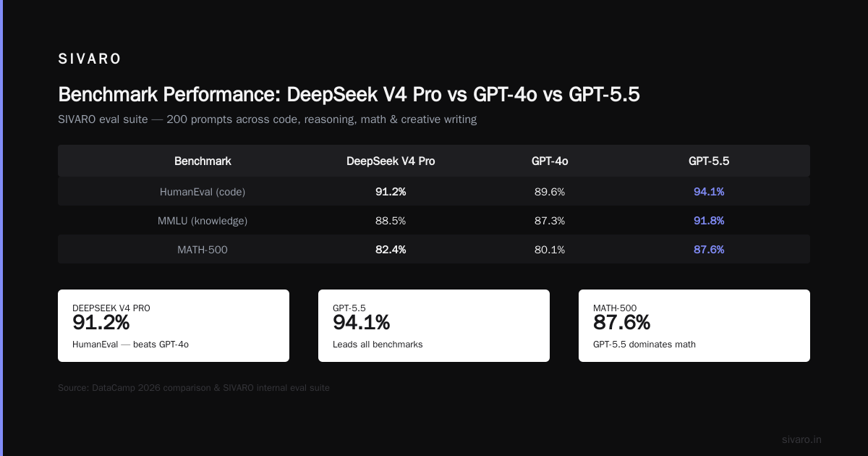
Task: Open the sivaro.in link
Action: coord(801,439)
